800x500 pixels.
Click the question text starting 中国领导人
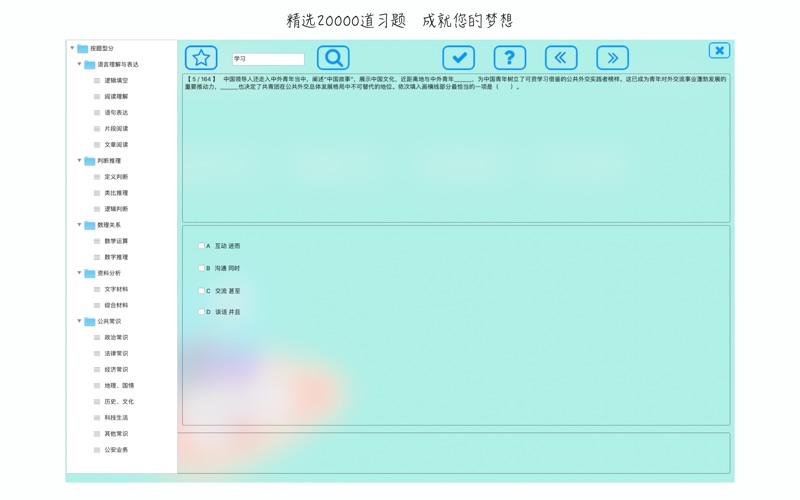tap(456, 83)
